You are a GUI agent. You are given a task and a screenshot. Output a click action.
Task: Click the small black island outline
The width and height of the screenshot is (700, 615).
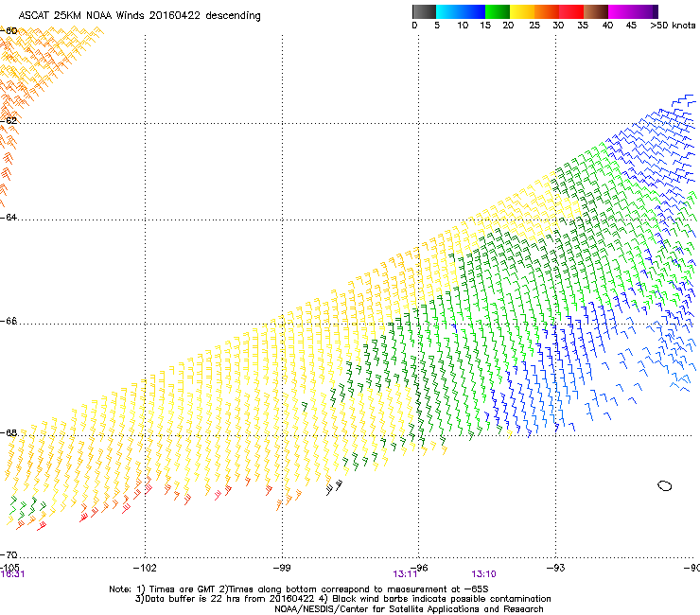[x=665, y=486]
